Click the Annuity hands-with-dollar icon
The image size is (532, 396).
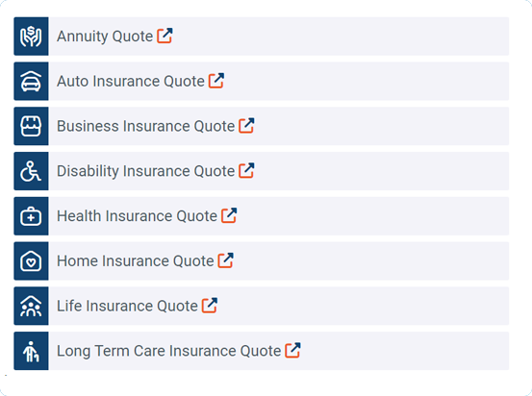31,37
